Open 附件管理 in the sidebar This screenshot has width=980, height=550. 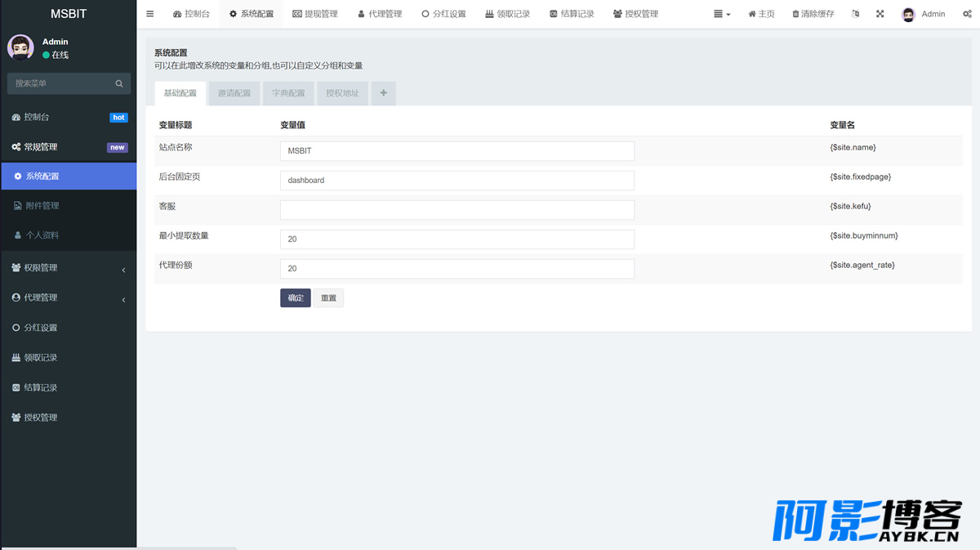(69, 206)
